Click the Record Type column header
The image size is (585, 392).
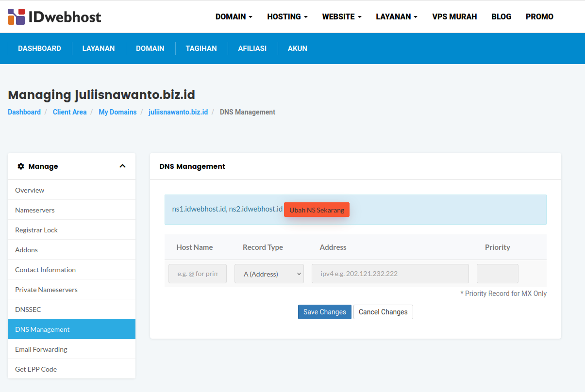(x=263, y=247)
